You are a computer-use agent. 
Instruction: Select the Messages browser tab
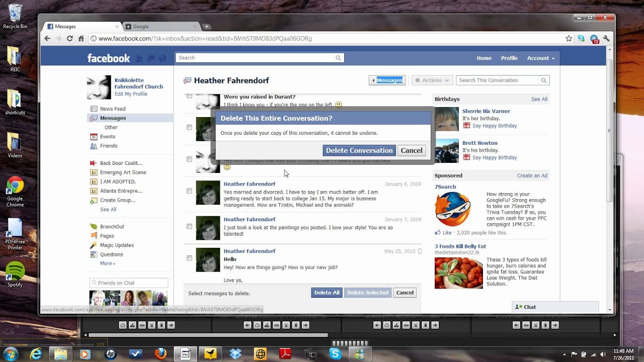click(82, 27)
